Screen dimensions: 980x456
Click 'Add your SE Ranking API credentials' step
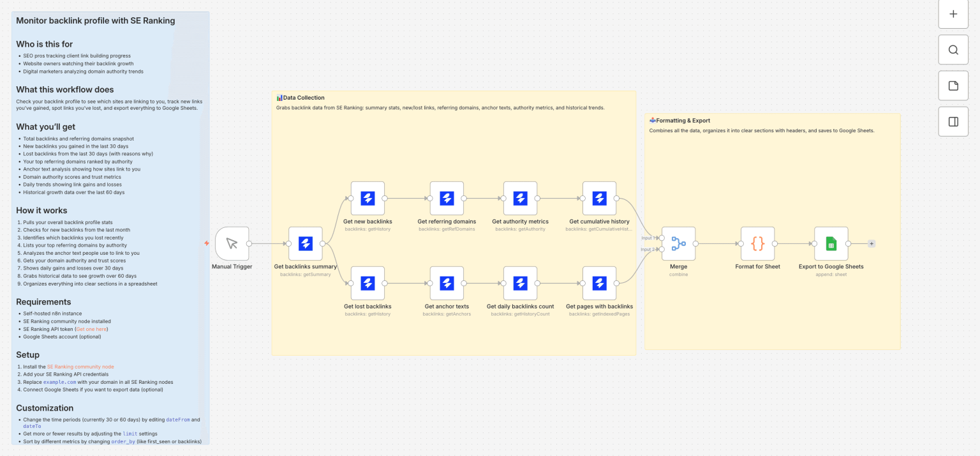tap(66, 374)
